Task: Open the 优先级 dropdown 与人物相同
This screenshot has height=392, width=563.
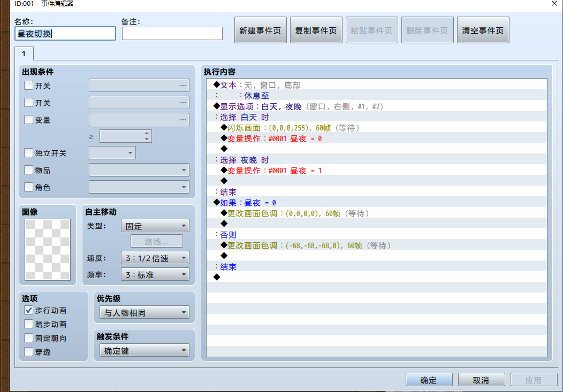Action: click(x=144, y=313)
